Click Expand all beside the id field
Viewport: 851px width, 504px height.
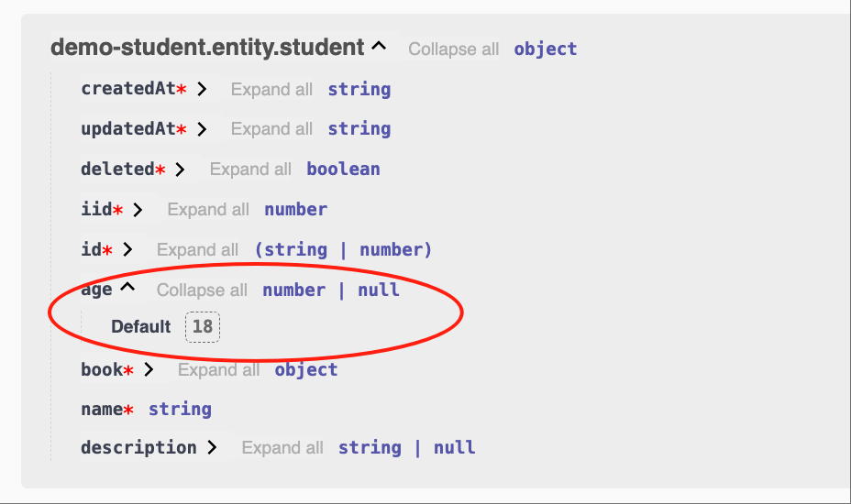point(197,249)
